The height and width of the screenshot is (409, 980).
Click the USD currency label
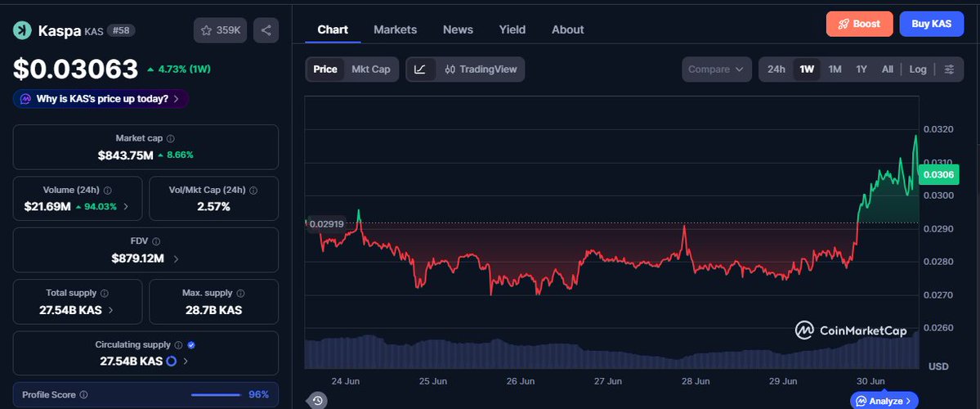pyautogui.click(x=938, y=366)
